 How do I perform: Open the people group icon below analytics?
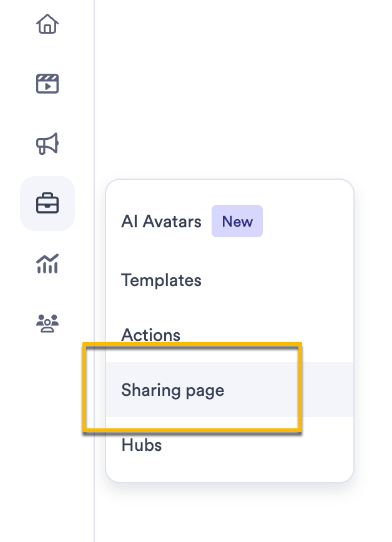[x=47, y=322]
